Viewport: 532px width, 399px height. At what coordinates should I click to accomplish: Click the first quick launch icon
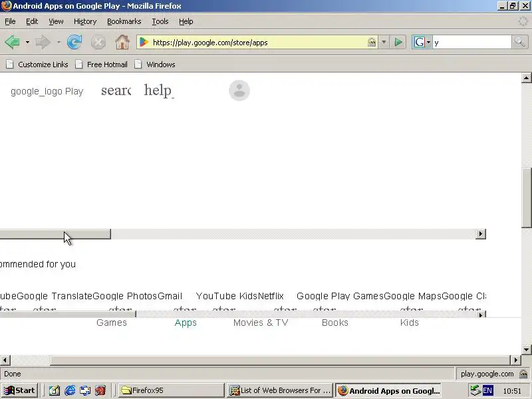(x=55, y=390)
